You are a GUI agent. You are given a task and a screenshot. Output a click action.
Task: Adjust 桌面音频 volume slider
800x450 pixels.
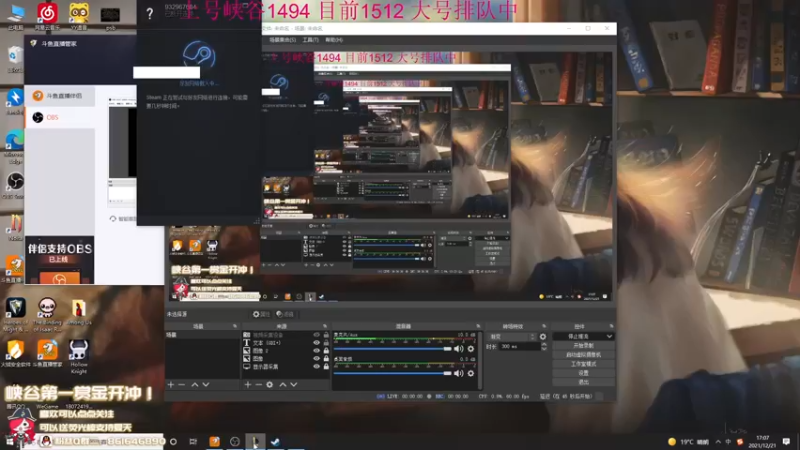click(392, 373)
